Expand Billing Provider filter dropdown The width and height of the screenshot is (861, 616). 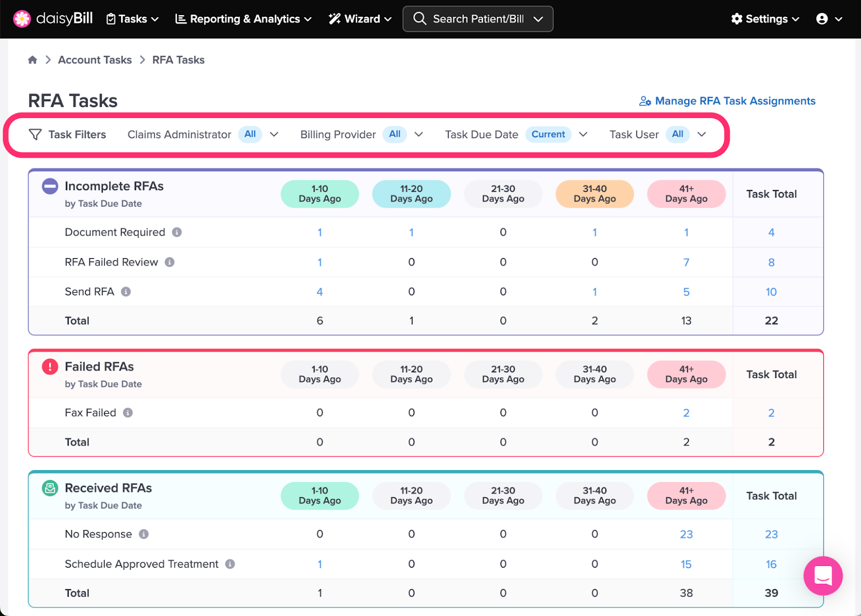419,134
